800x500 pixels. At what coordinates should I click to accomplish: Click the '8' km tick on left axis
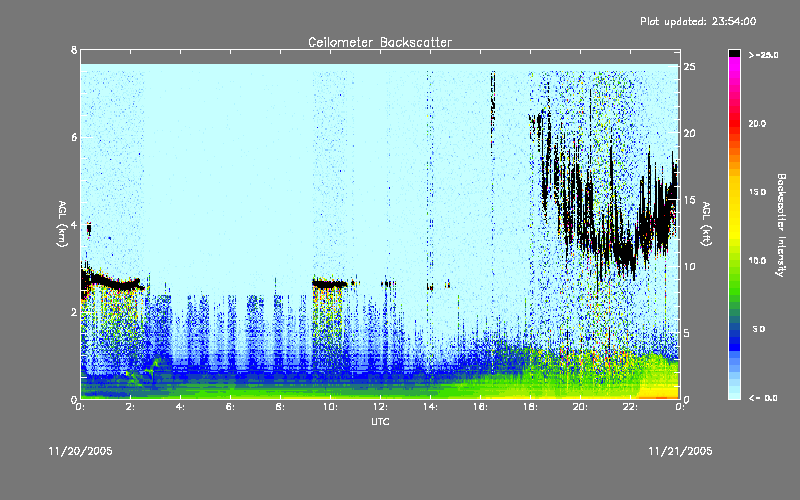click(x=74, y=50)
